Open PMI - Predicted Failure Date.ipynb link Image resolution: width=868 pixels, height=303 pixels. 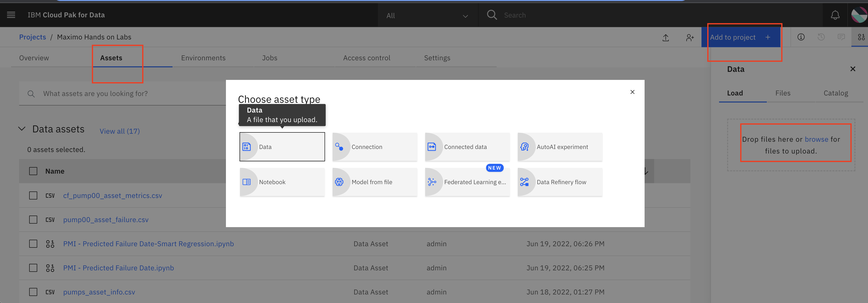click(x=119, y=268)
